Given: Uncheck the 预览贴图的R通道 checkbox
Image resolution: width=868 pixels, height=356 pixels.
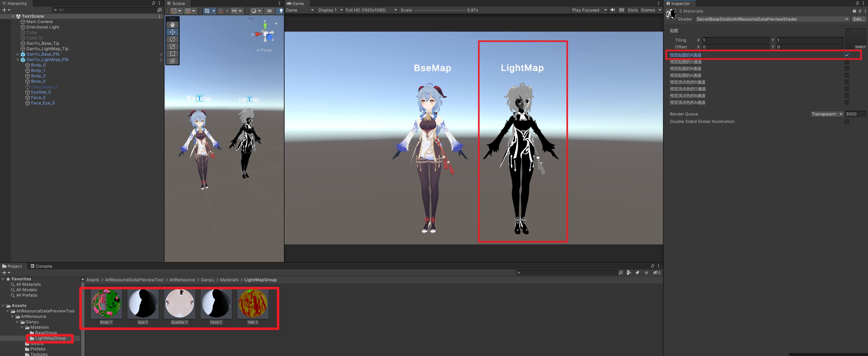Looking at the screenshot, I should click(847, 55).
